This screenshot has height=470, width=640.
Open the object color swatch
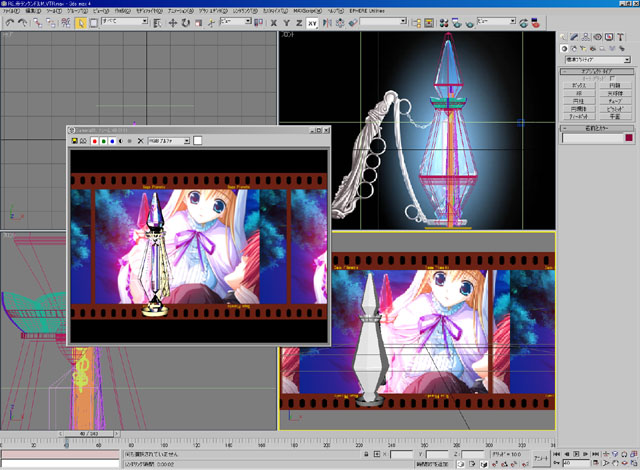pos(629,138)
